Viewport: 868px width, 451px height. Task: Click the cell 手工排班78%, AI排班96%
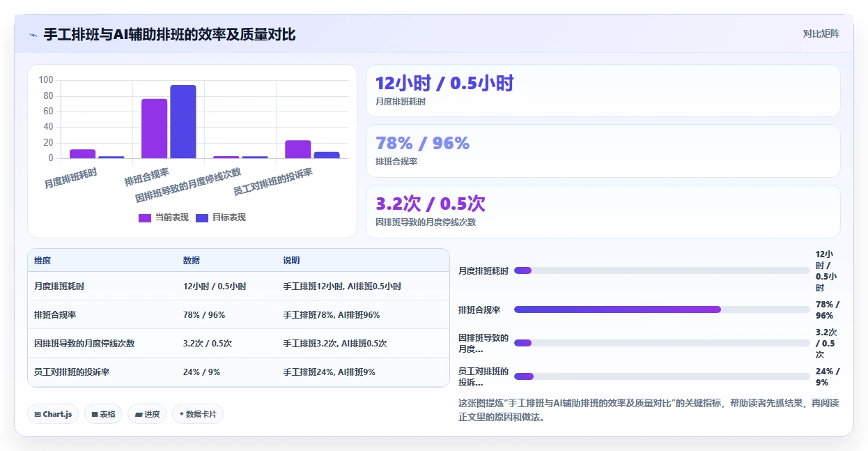pos(332,315)
